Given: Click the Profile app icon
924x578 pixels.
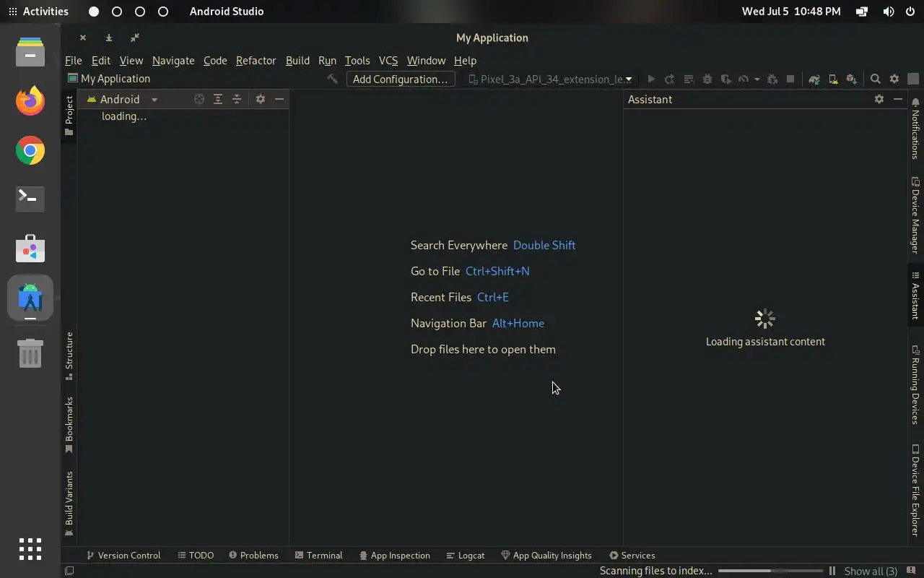Looking at the screenshot, I should coord(744,79).
